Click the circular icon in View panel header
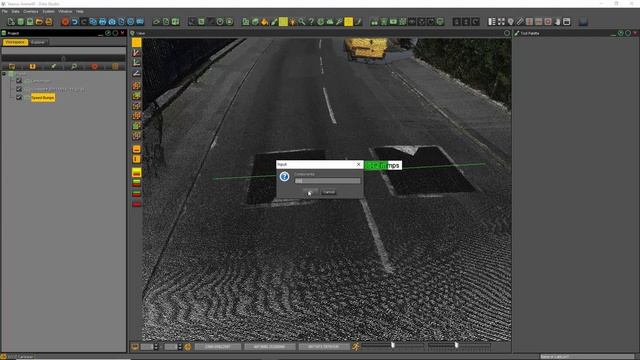The image size is (640, 360). tap(507, 33)
